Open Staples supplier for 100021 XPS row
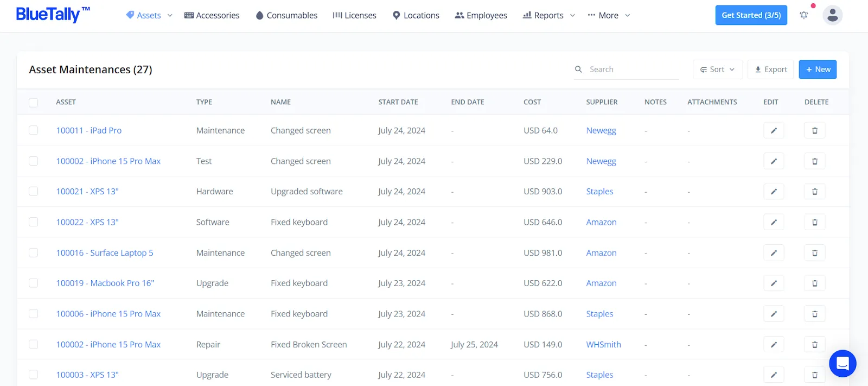The width and height of the screenshot is (868, 386). click(x=599, y=192)
